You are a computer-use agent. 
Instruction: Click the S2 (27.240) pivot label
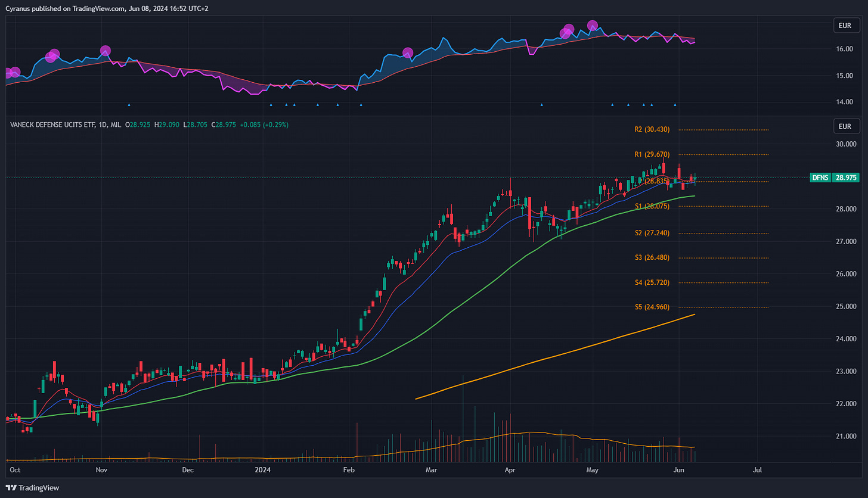coord(652,233)
